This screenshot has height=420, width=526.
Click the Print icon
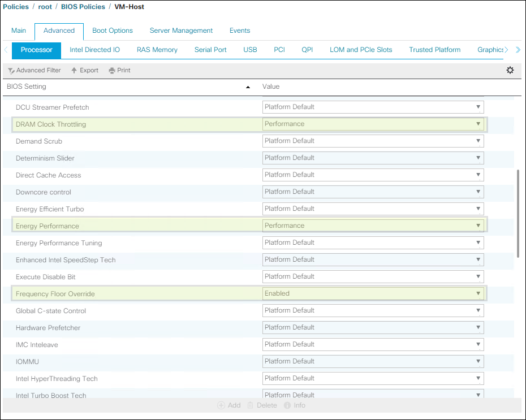(112, 71)
